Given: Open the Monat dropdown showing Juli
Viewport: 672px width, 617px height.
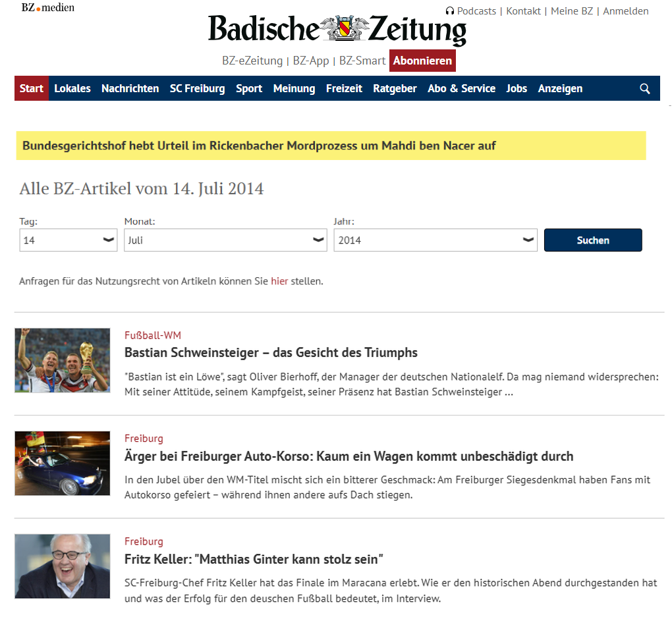Looking at the screenshot, I should point(225,240).
